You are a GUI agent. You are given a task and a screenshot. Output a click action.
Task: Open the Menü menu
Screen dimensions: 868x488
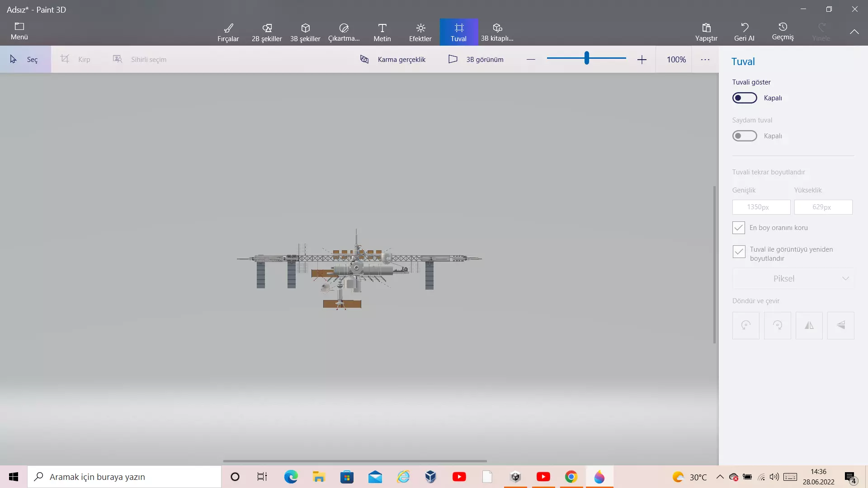click(19, 31)
